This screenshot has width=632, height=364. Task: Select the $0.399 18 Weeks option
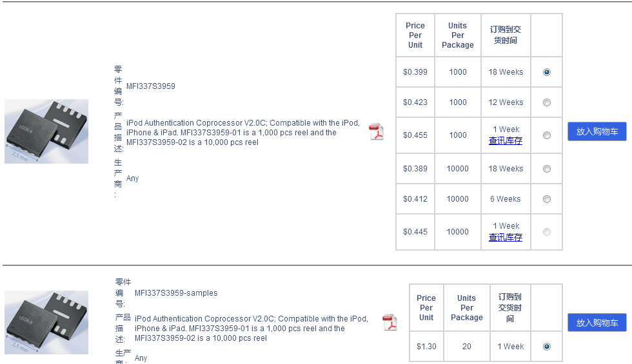coord(547,72)
